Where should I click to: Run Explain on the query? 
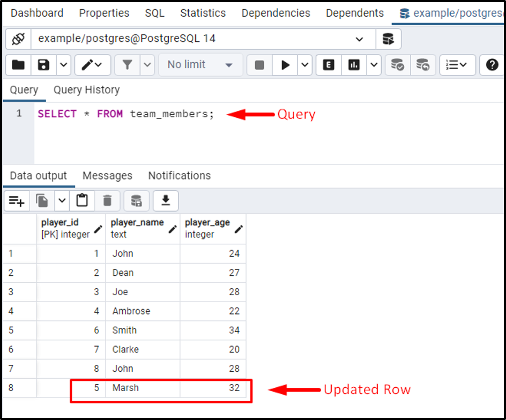[328, 64]
